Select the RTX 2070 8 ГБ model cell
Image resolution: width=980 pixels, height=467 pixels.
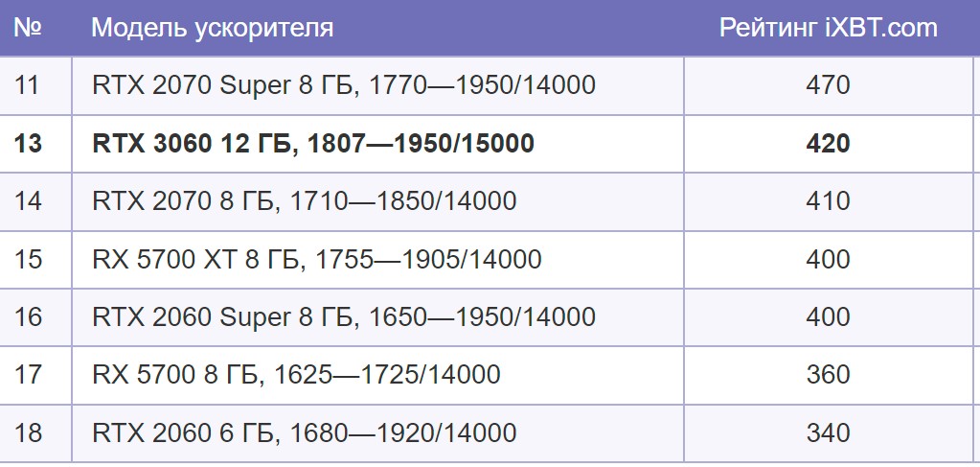click(x=304, y=201)
